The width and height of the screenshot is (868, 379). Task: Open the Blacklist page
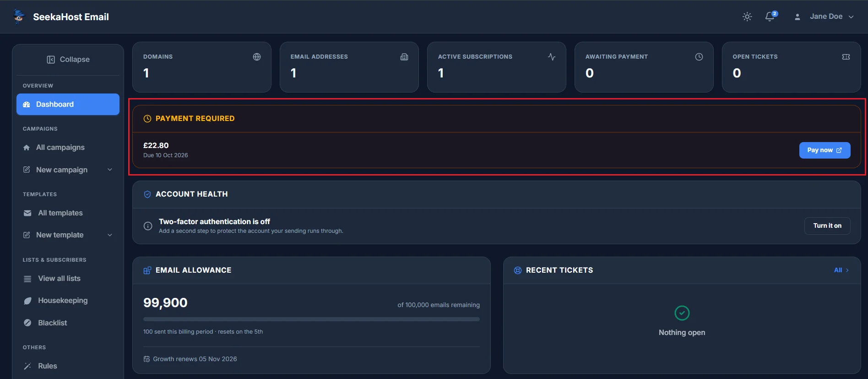pyautogui.click(x=68, y=323)
